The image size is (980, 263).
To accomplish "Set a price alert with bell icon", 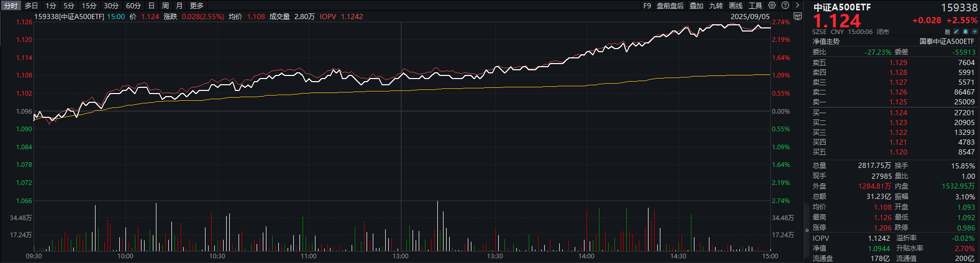I will (x=966, y=32).
